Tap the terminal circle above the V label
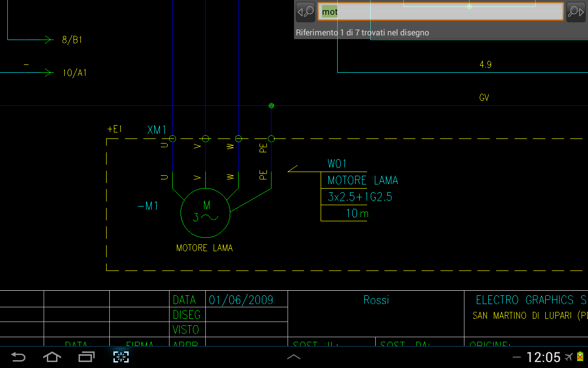The width and height of the screenshot is (588, 368). [x=205, y=138]
